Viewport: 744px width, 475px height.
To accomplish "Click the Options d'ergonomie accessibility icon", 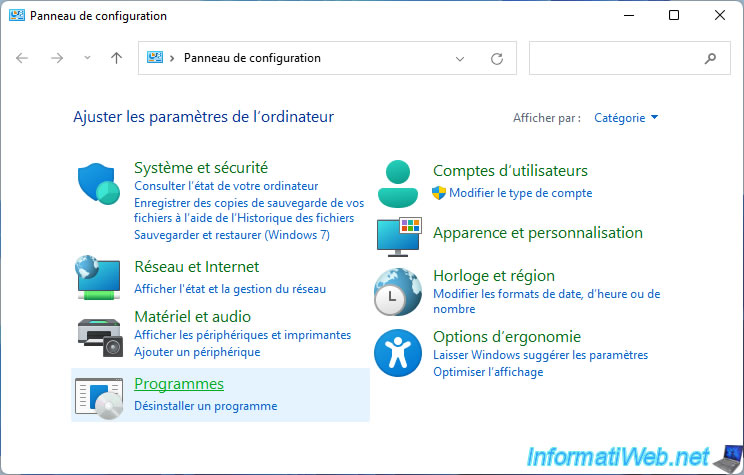I will pyautogui.click(x=398, y=351).
